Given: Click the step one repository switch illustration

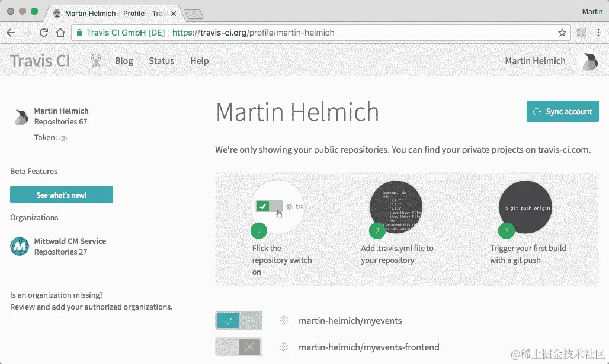Looking at the screenshot, I should [278, 207].
